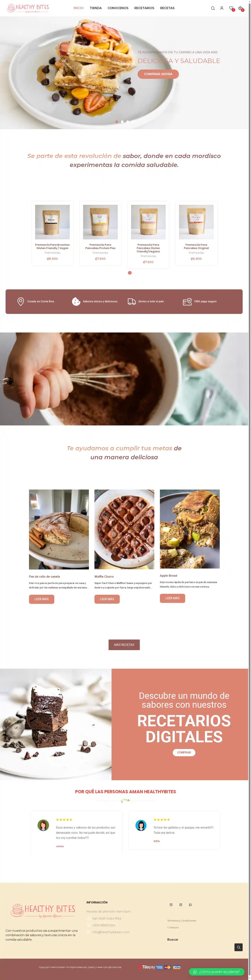Open LEER MÁS under Waffle Churro

107,599
